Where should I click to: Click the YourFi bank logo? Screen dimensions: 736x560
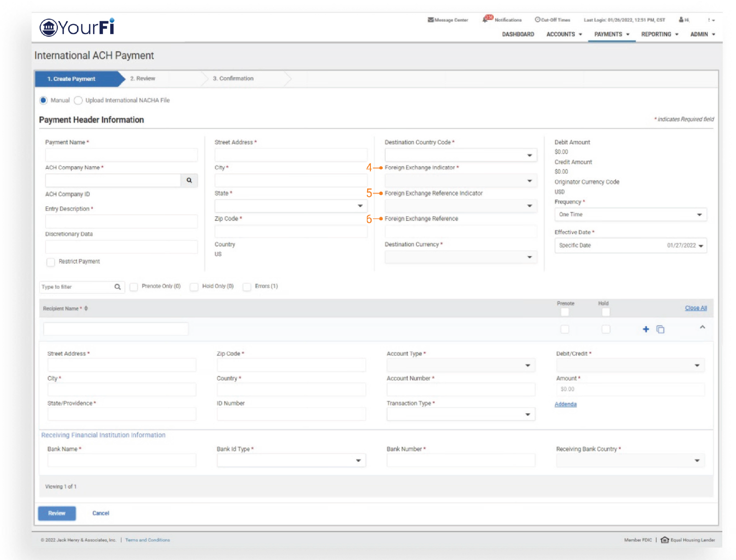coord(77,27)
